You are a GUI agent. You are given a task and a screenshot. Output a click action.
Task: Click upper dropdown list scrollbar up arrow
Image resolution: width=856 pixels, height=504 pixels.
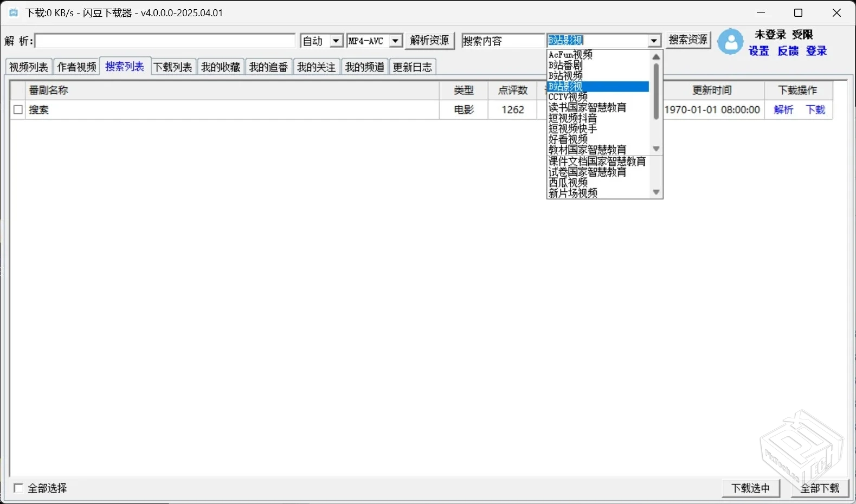[x=656, y=56]
